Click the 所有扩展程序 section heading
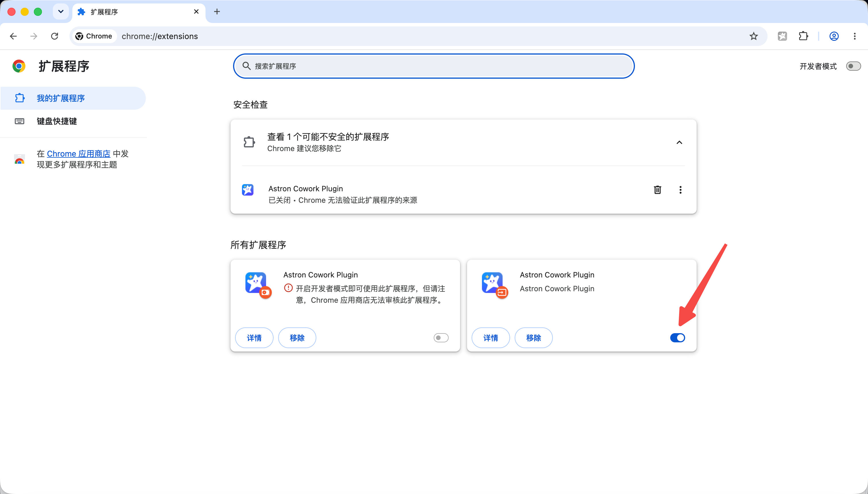The image size is (868, 494). pos(258,245)
